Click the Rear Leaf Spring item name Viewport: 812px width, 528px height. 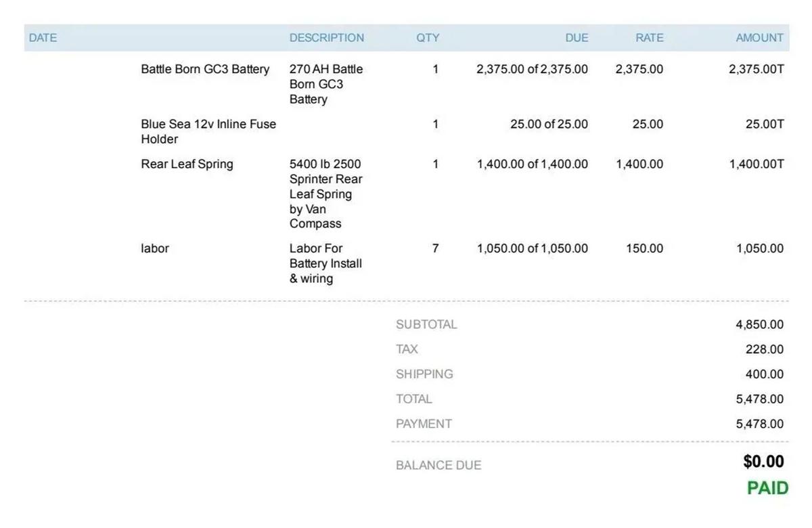point(187,164)
